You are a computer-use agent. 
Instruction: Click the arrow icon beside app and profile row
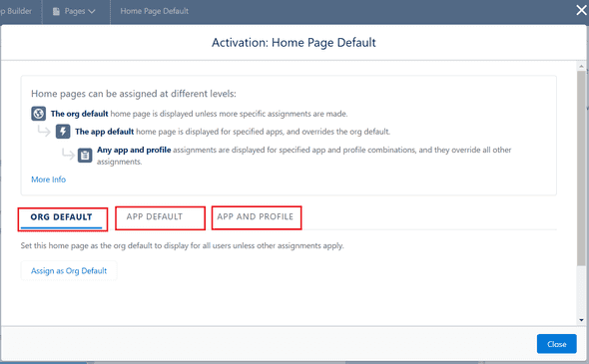click(68, 155)
